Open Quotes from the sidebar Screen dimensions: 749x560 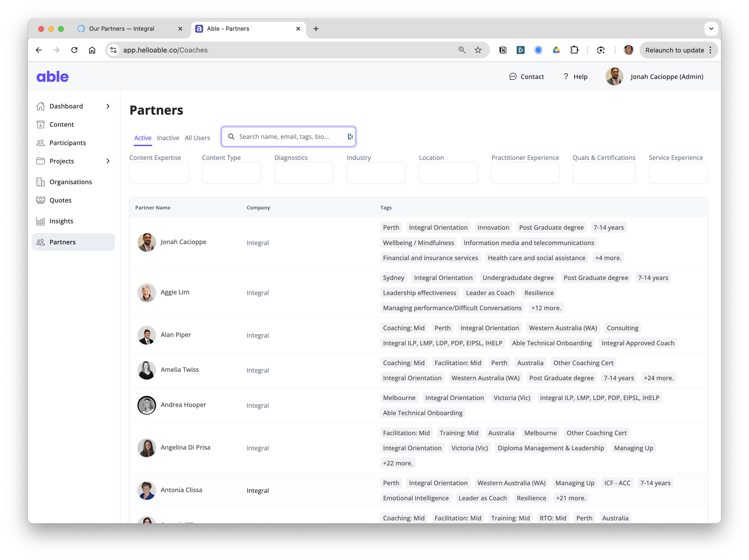[x=61, y=200]
